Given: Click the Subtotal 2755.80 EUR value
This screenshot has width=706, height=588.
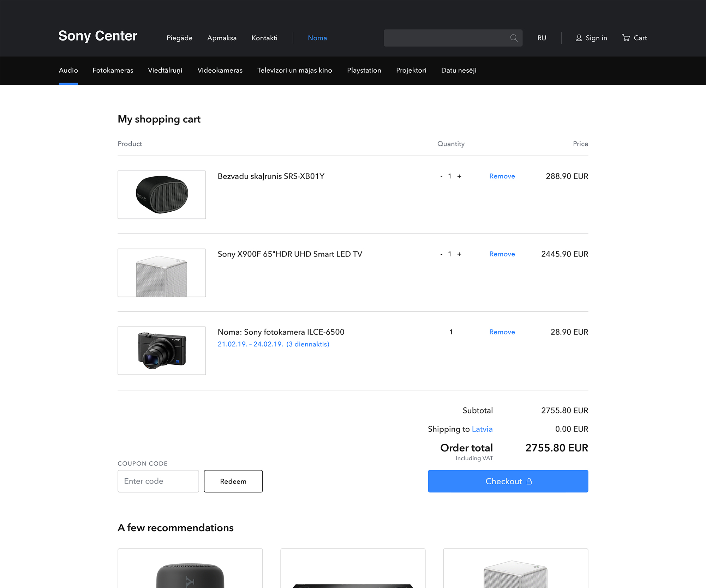Looking at the screenshot, I should pyautogui.click(x=565, y=410).
